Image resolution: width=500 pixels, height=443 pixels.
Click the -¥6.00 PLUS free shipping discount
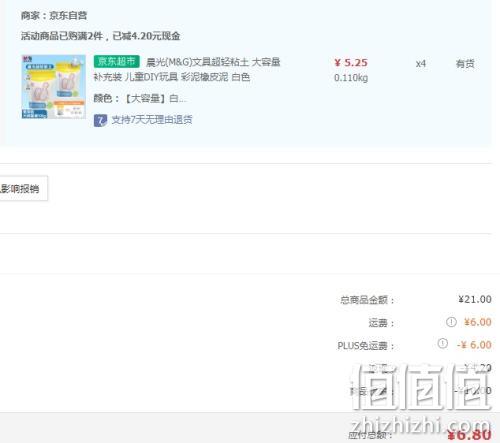tap(474, 345)
